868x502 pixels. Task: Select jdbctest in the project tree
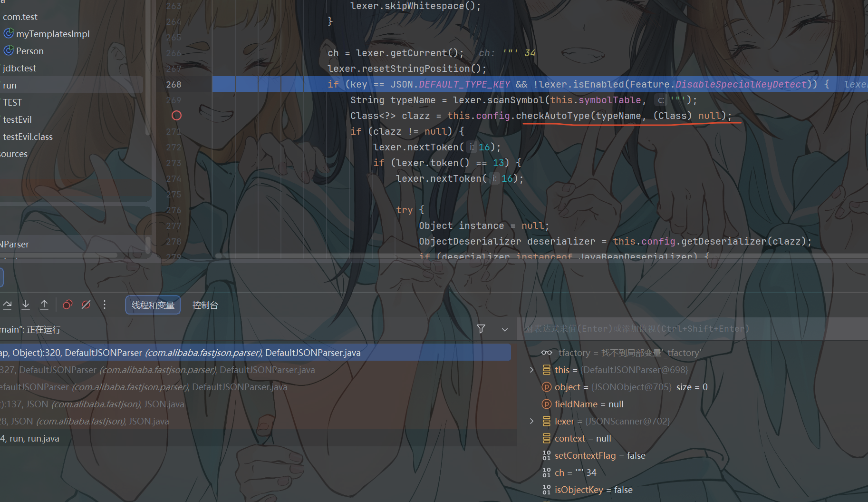(x=19, y=68)
